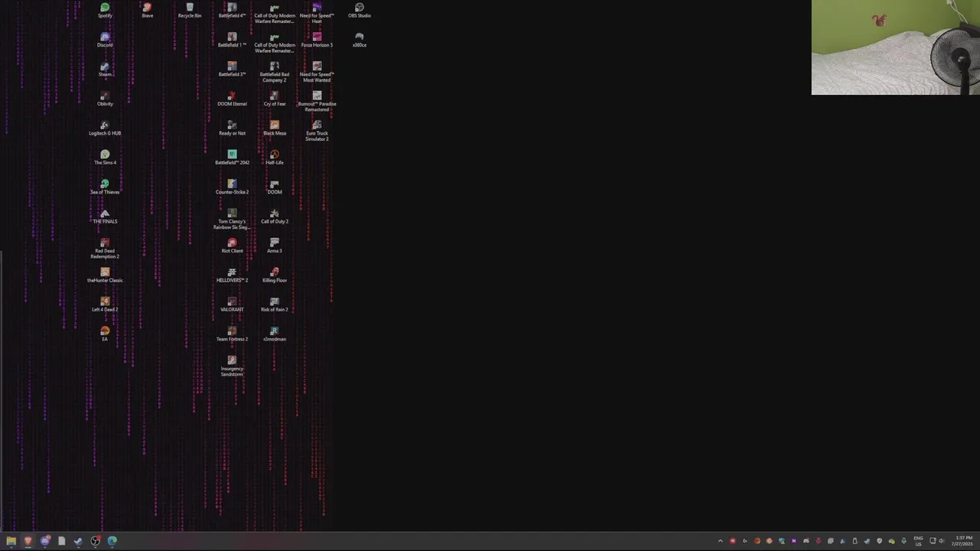This screenshot has width=980, height=551.
Task: Select the Forza Horizon 5 icon
Action: [x=317, y=40]
